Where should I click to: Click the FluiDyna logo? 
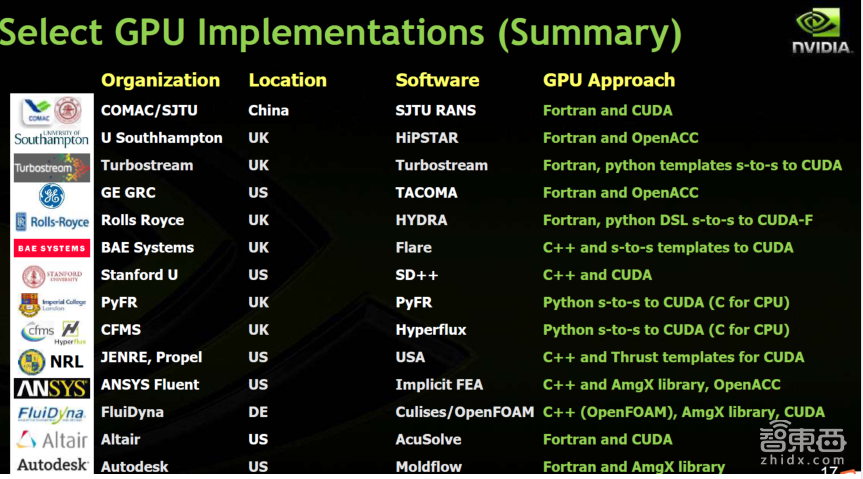[51, 412]
